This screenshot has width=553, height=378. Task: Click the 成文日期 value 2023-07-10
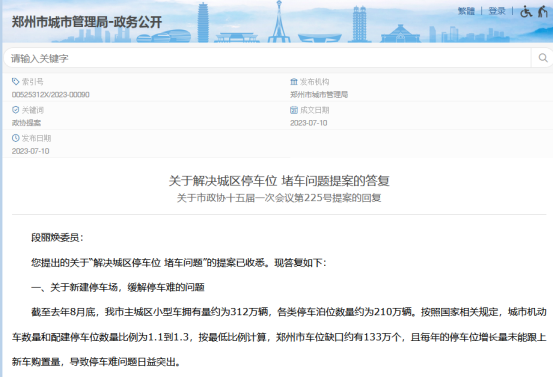point(309,123)
